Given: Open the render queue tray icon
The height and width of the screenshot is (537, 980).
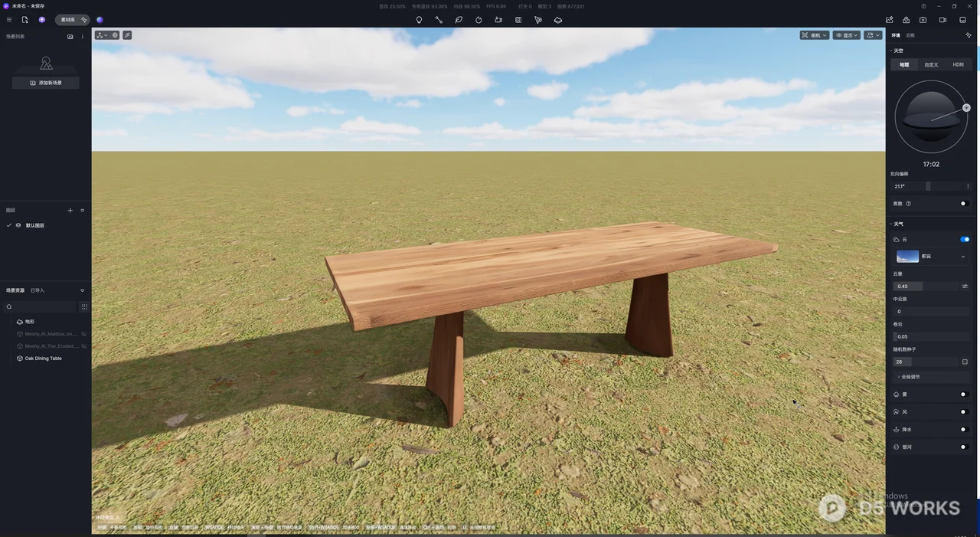Looking at the screenshot, I should (963, 20).
